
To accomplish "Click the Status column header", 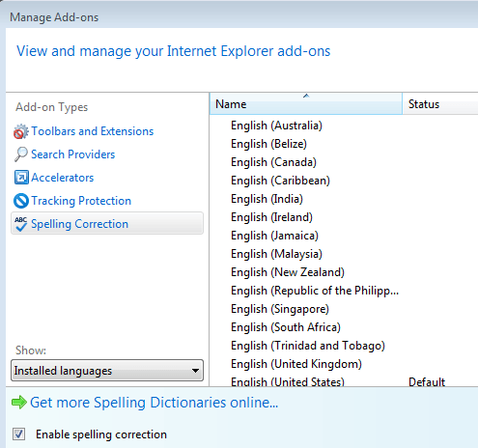I will (x=440, y=104).
